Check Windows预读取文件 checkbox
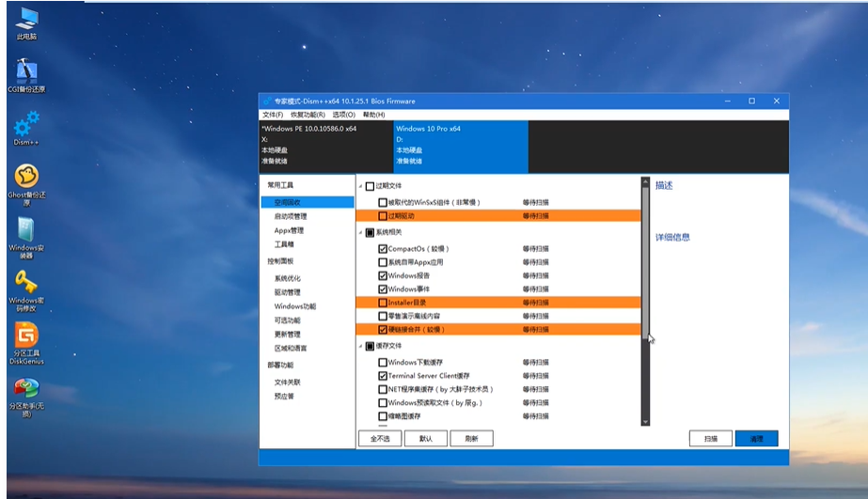868x499 pixels. coord(383,403)
